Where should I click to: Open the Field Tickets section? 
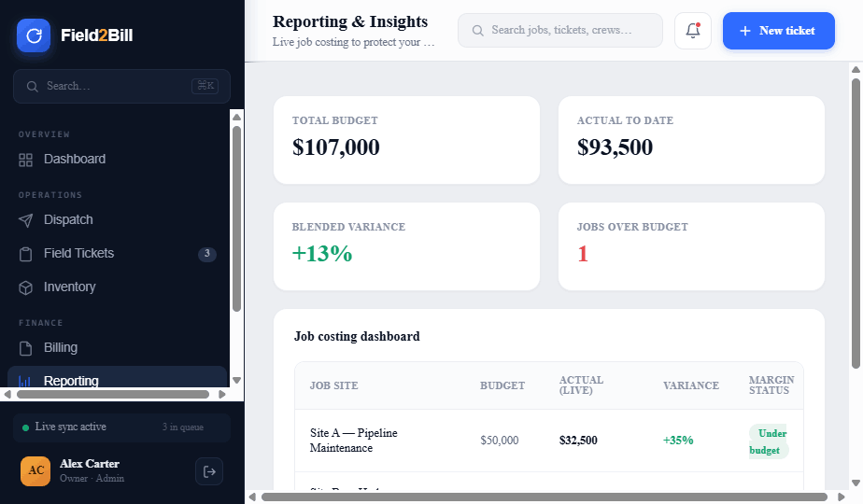tap(118, 254)
